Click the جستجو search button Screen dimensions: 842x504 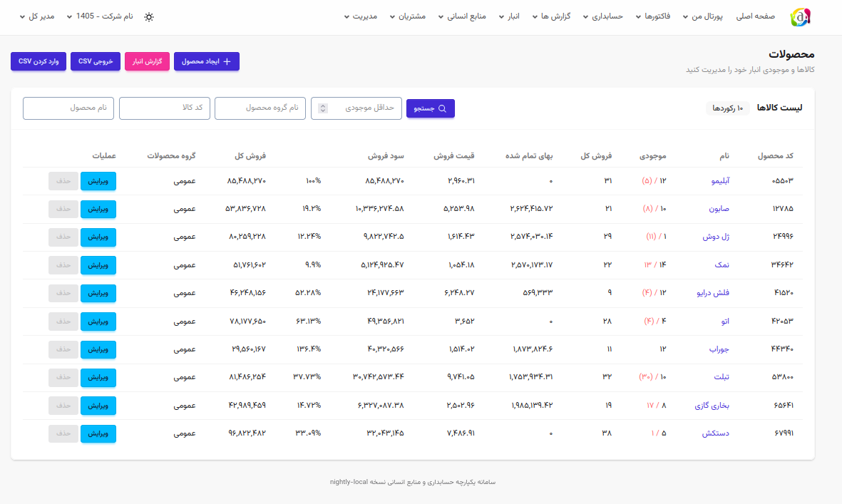430,108
